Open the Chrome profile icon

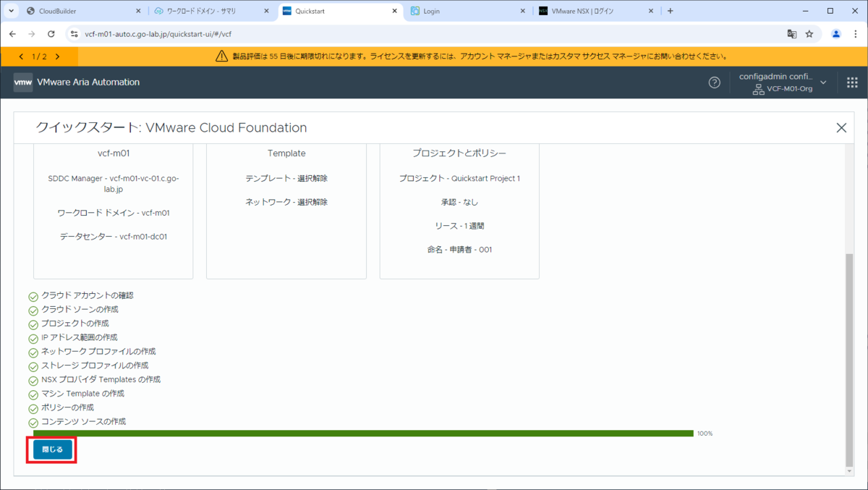pyautogui.click(x=836, y=34)
